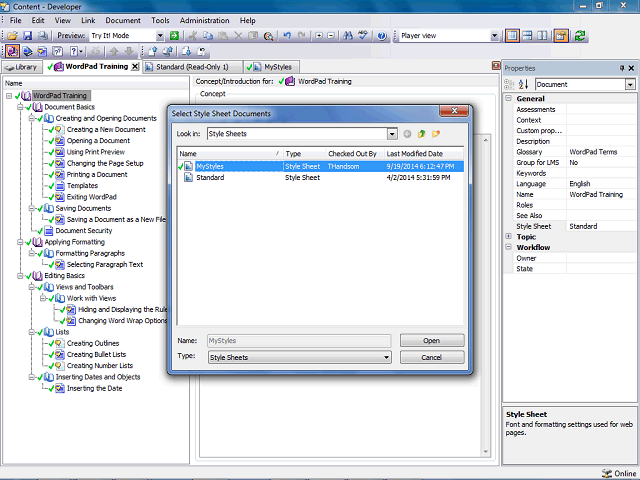This screenshot has height=480, width=640.
Task: Open the Tools menu
Action: [x=160, y=20]
